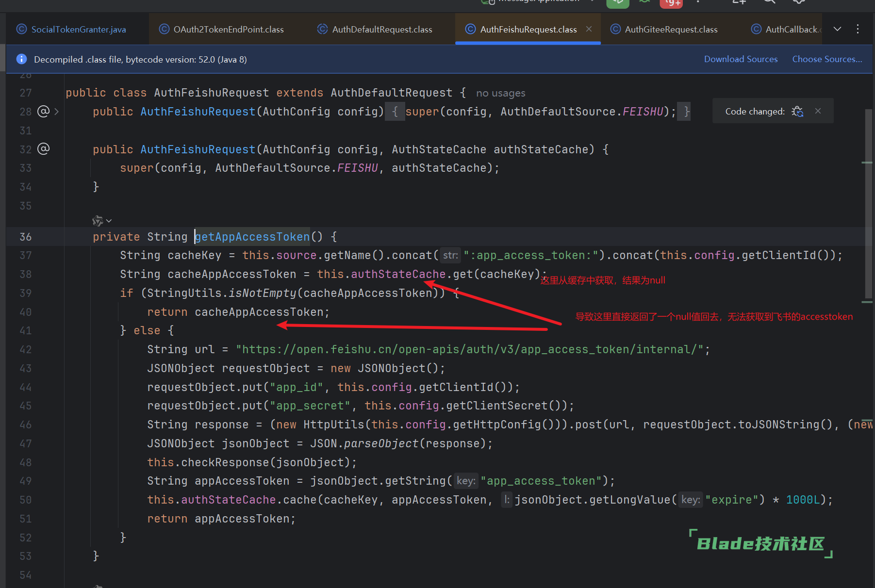Click line number 50 in the gutter
875x588 pixels.
25,500
